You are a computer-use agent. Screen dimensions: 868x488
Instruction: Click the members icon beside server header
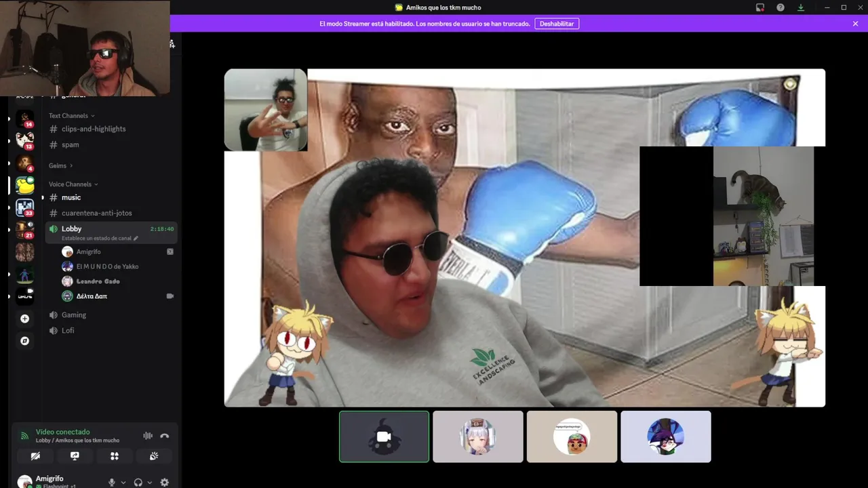coord(172,44)
